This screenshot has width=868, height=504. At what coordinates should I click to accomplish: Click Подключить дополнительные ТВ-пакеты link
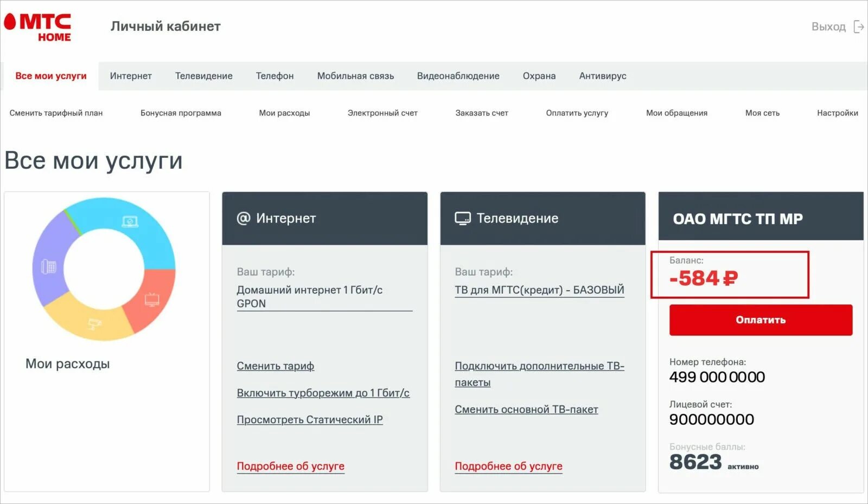point(540,374)
